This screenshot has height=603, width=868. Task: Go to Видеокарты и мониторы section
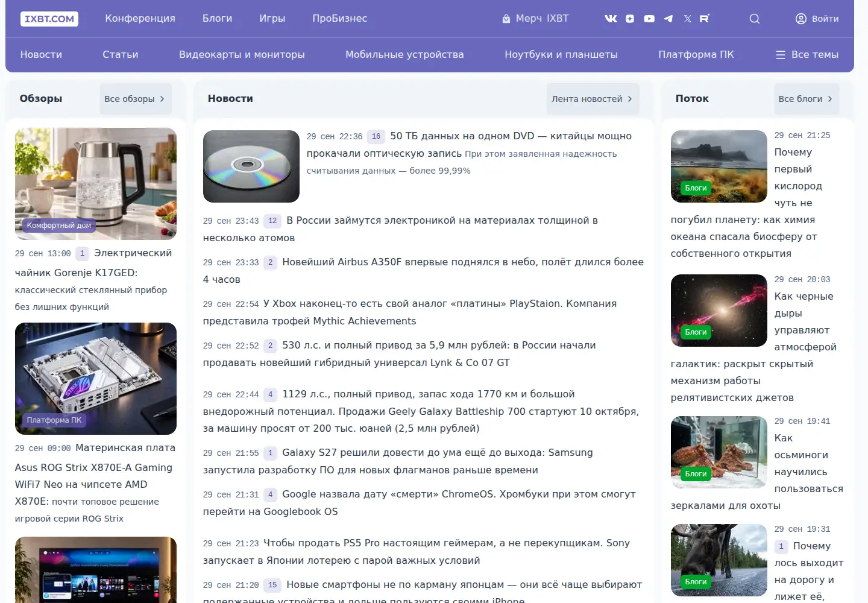242,54
